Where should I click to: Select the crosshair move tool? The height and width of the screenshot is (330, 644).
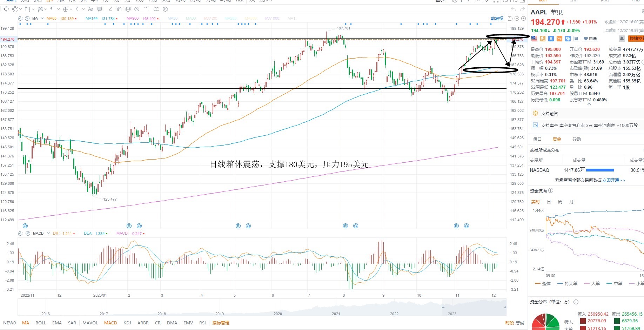coord(6,9)
